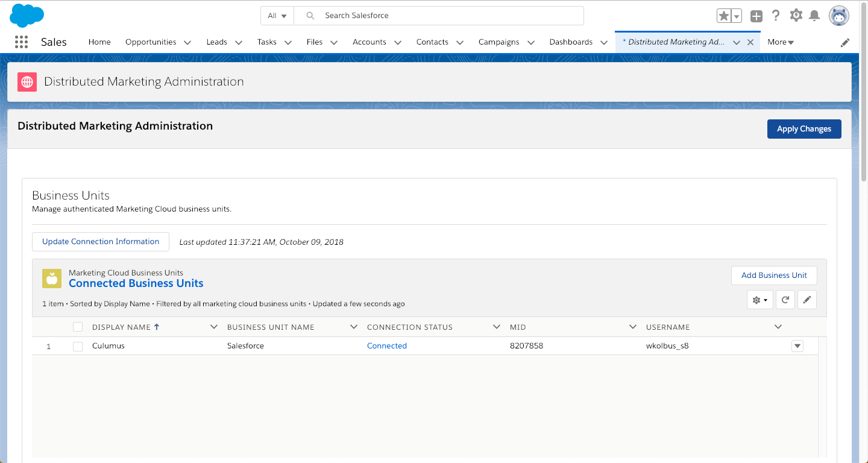
Task: Open Connection Status column menu chevron
Action: pos(497,327)
